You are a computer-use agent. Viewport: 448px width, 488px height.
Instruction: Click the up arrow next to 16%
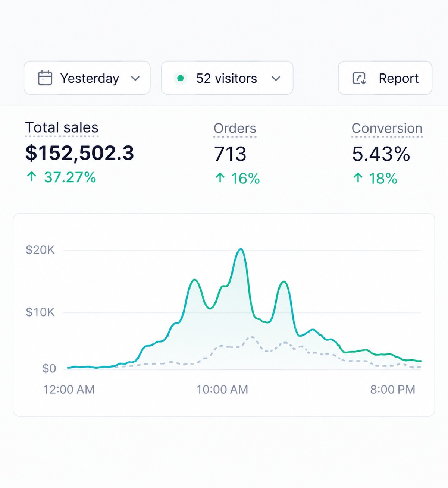coord(220,178)
